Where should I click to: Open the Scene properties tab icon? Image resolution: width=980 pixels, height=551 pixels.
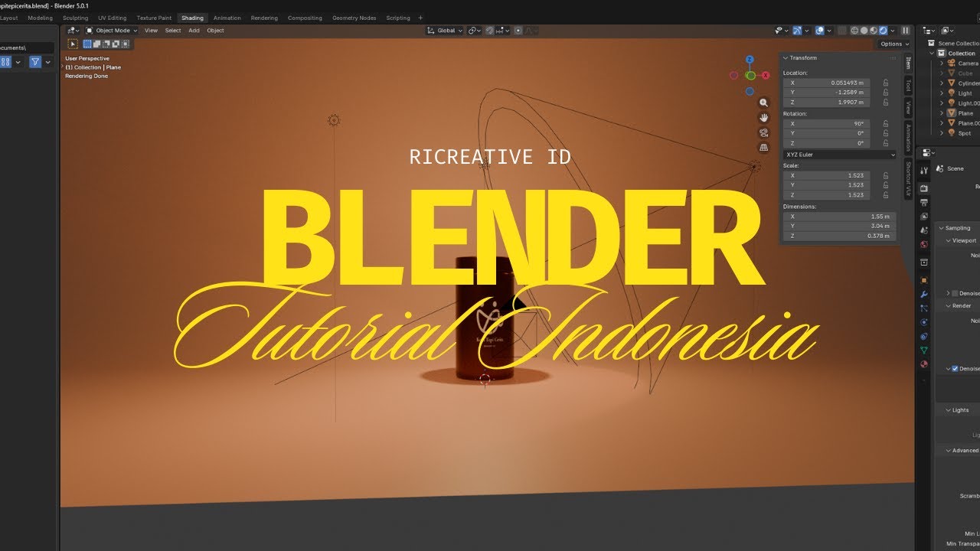[924, 230]
